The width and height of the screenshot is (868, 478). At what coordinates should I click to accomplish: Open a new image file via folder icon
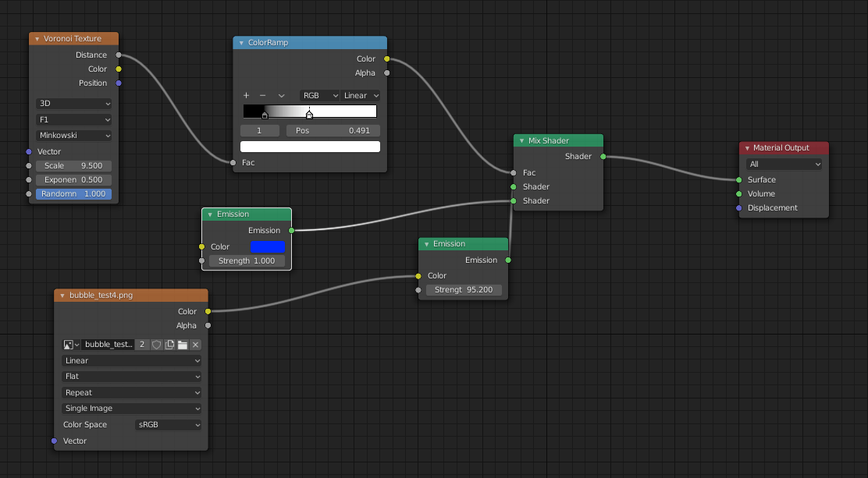(183, 344)
